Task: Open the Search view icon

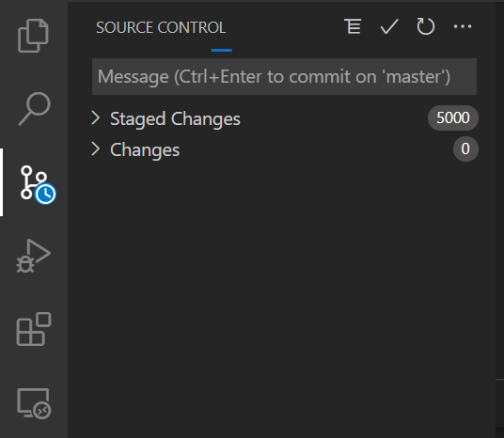Action: [34, 109]
